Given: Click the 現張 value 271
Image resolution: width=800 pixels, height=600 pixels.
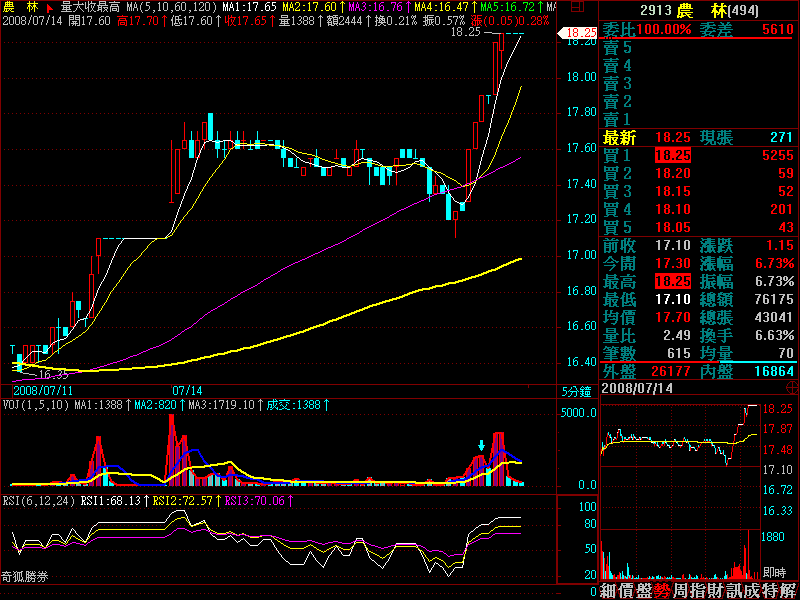Looking at the screenshot, I should 781,137.
